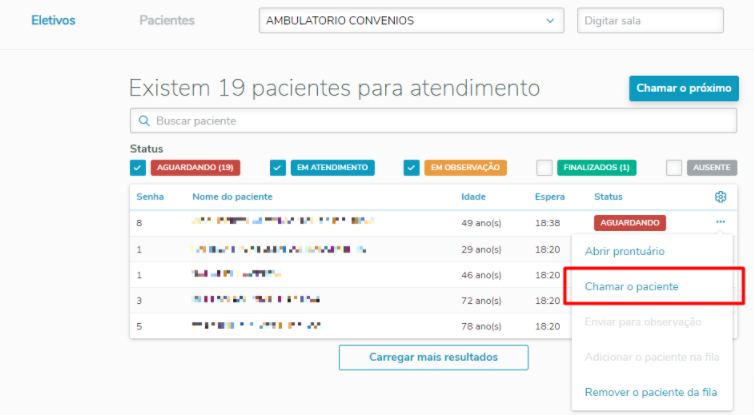The width and height of the screenshot is (754, 415).
Task: Sort by the Idade column header
Action: tap(473, 197)
